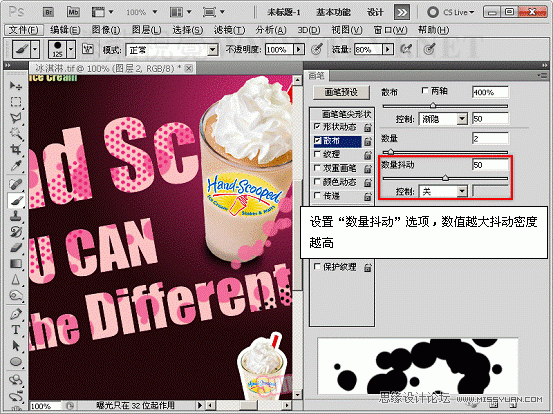Adjust the 散布 scatter slider handle
The width and height of the screenshot is (553, 414).
(433, 105)
